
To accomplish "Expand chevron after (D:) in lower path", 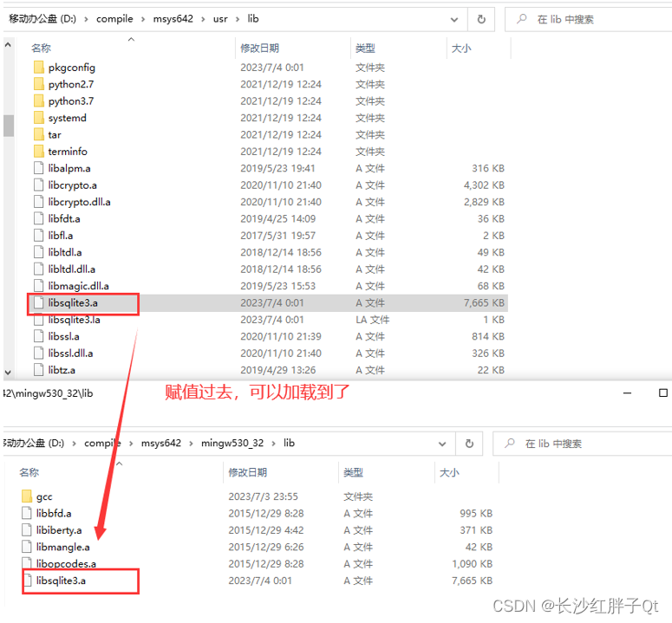I will coord(75,444).
